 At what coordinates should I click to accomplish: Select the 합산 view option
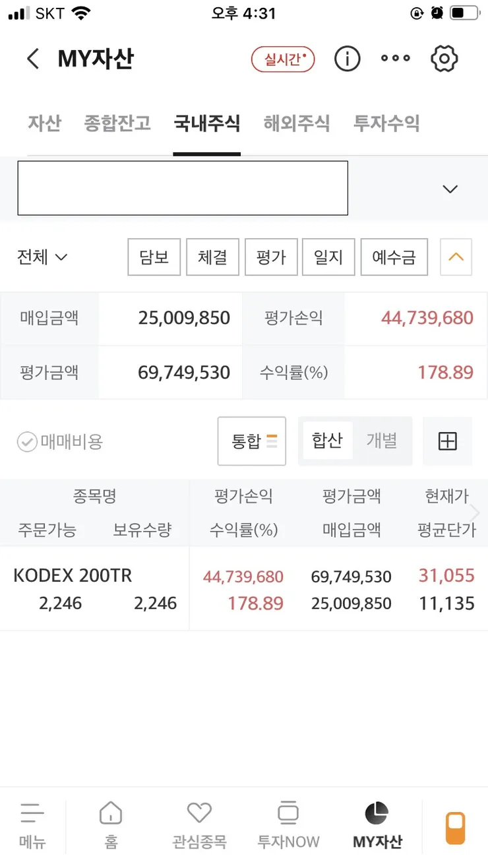(x=327, y=440)
